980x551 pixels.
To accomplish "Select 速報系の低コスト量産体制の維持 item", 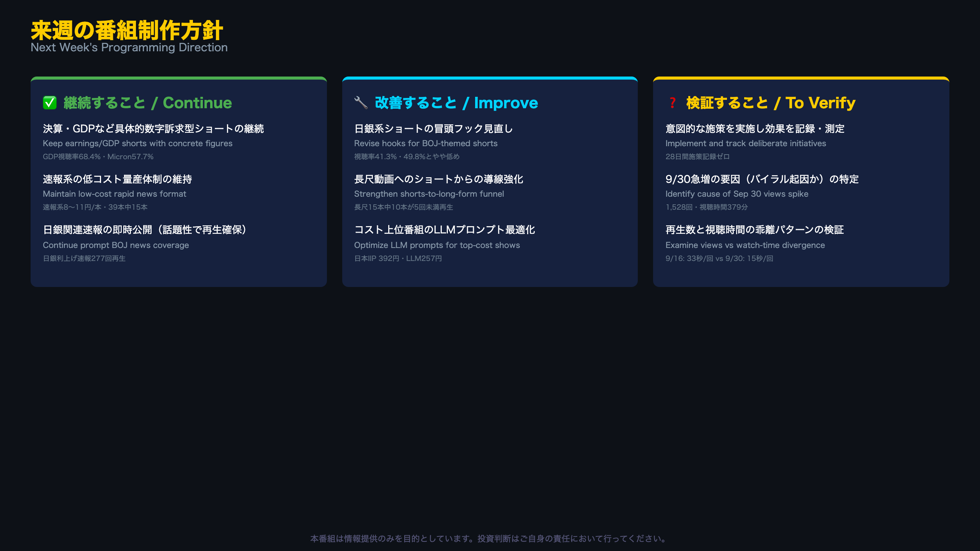I will tap(118, 179).
